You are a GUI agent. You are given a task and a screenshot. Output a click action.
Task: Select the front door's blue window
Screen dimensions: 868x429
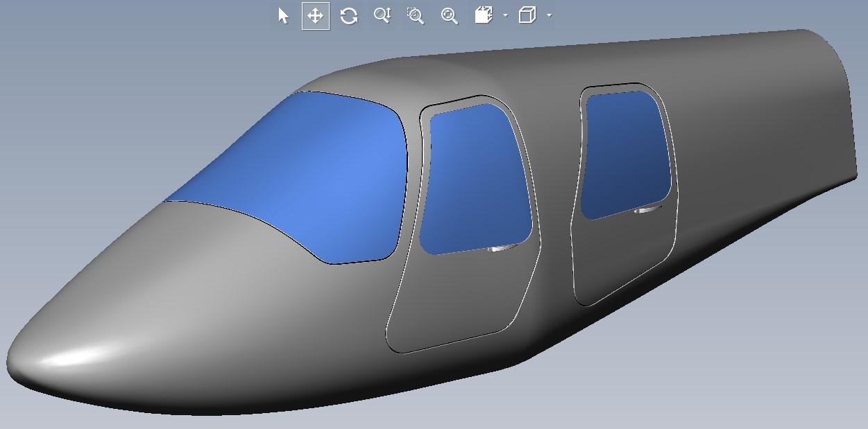tap(475, 180)
